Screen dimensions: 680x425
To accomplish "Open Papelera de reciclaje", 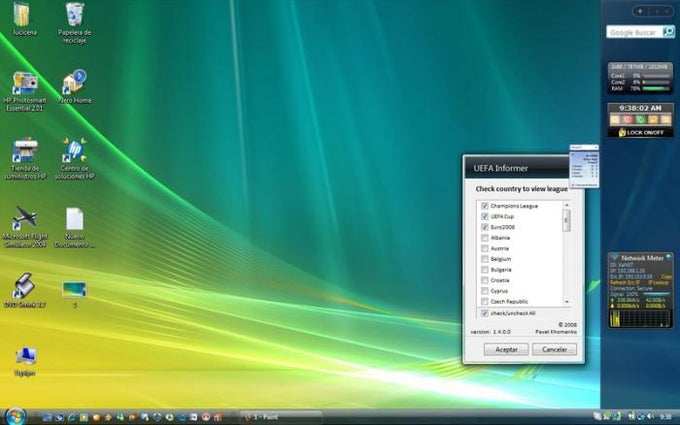I will point(74,22).
